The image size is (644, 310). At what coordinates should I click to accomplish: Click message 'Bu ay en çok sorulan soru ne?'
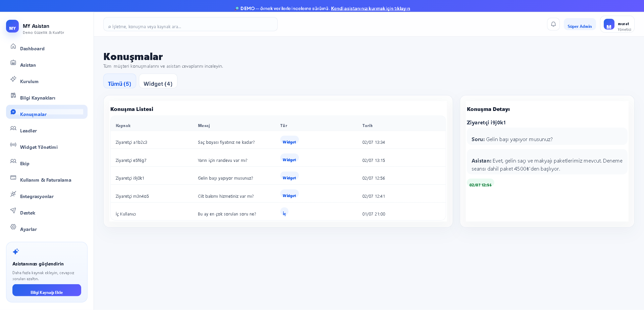pyautogui.click(x=227, y=214)
